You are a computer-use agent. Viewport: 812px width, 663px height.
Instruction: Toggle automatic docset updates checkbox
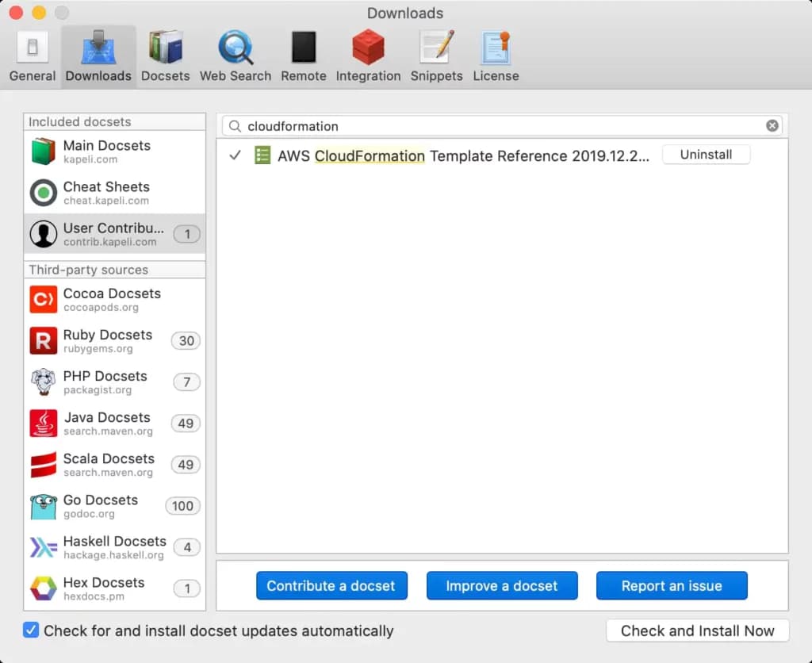coord(31,630)
